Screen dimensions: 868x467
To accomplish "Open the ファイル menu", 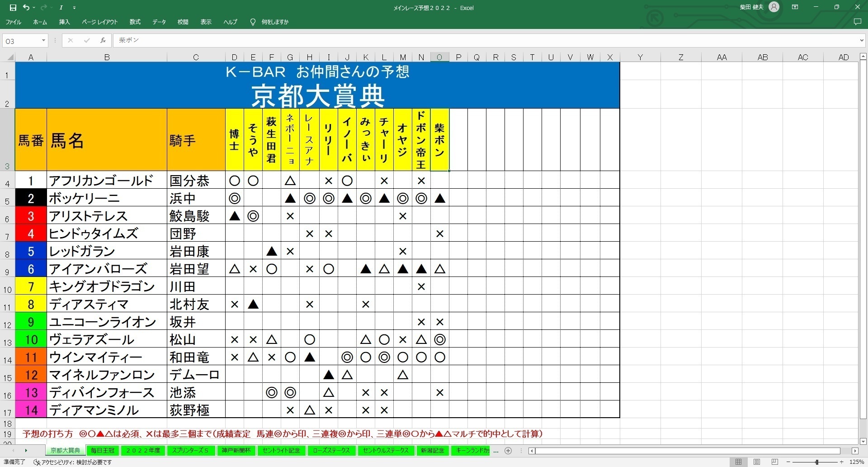I will coord(13,22).
